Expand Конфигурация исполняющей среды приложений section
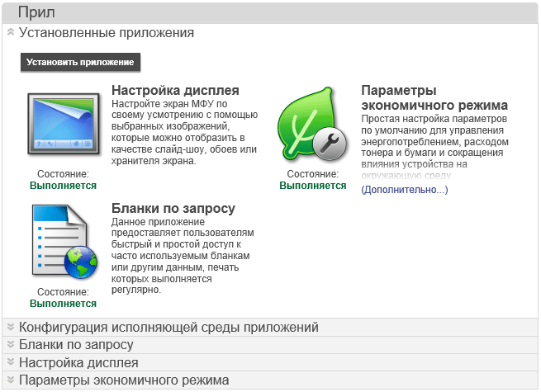 point(270,327)
